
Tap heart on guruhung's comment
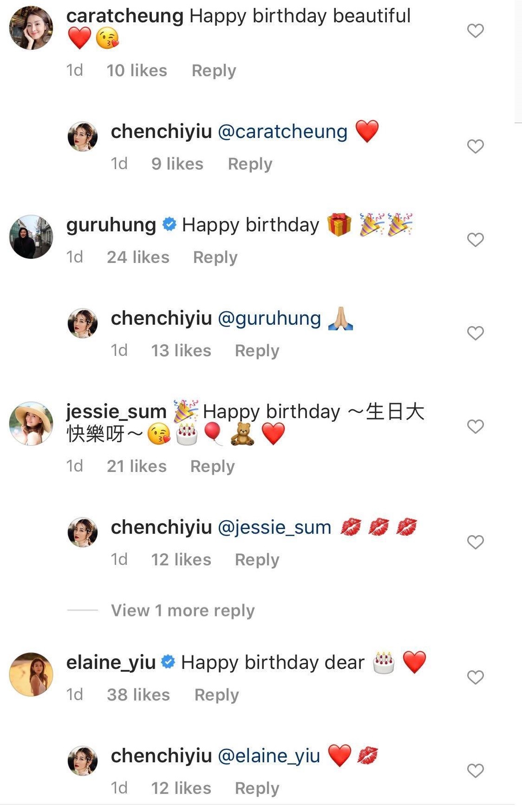click(475, 240)
